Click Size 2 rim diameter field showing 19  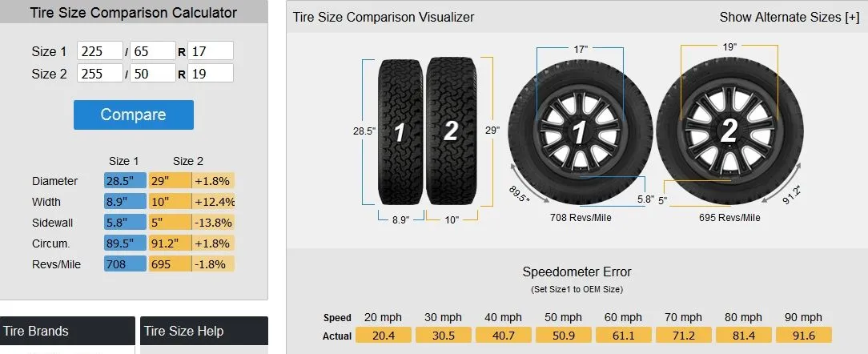(x=211, y=74)
